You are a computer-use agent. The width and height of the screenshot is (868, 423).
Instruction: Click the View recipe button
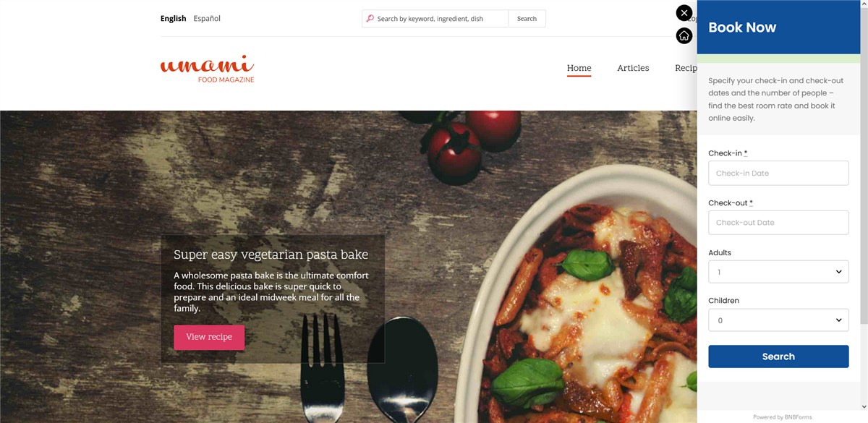click(x=209, y=337)
